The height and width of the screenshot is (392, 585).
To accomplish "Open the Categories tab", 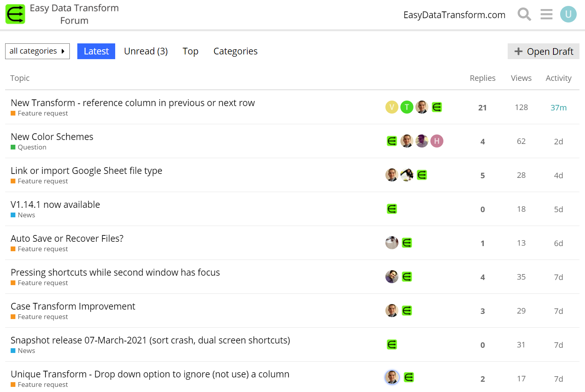I will (235, 51).
